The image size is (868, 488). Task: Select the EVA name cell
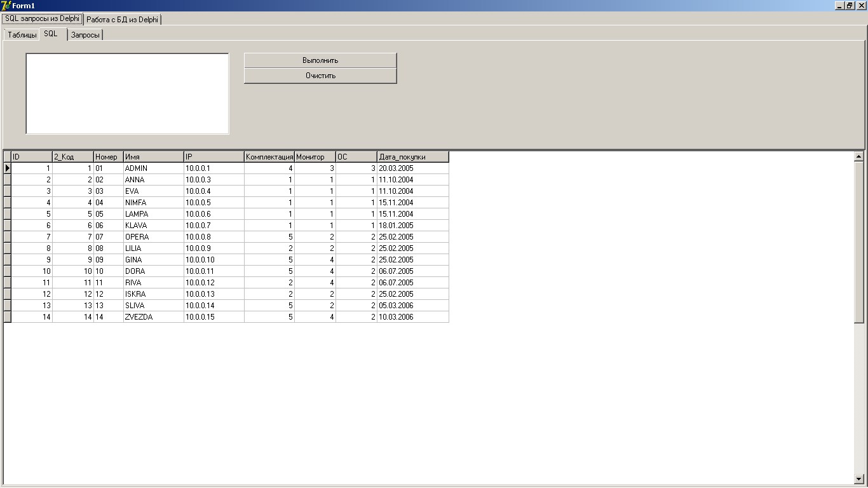(154, 191)
